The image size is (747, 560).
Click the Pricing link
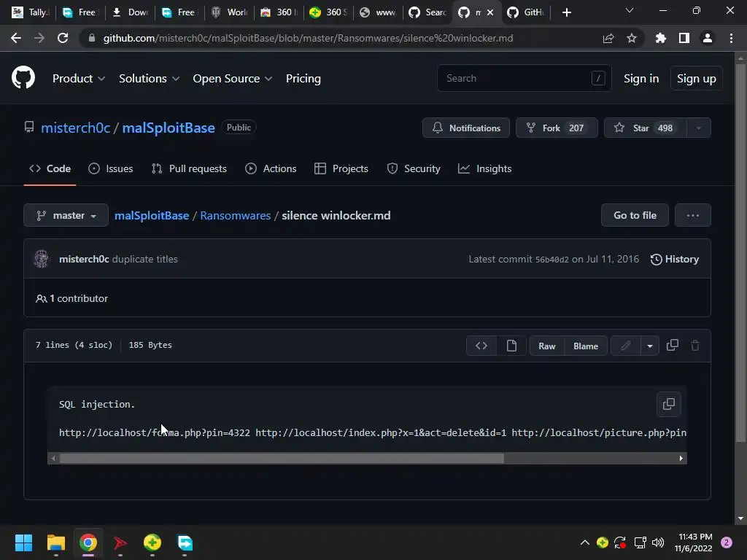[x=303, y=79]
